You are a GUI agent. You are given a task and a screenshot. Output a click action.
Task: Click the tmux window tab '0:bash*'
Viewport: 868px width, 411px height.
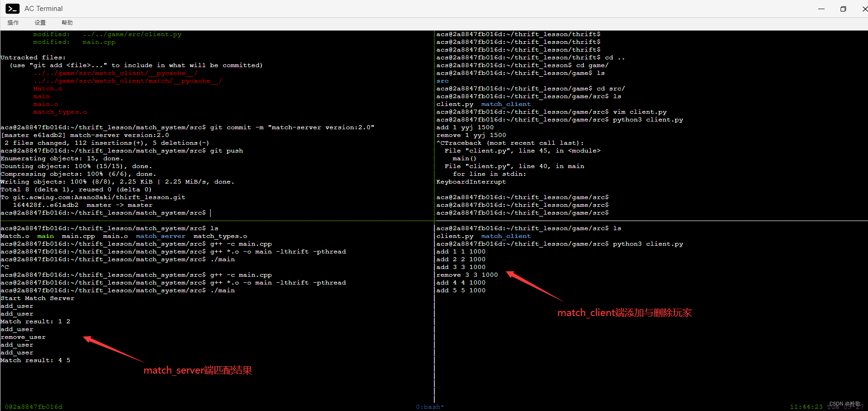[429, 407]
